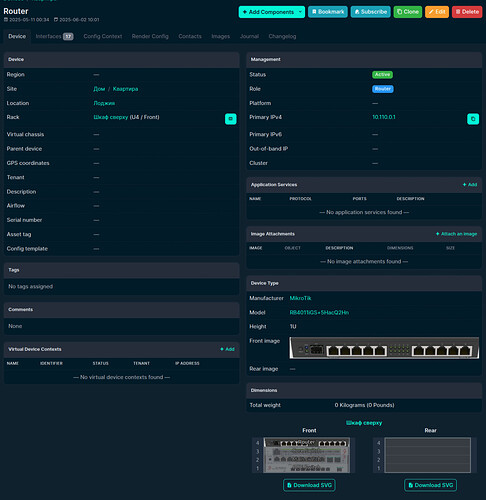This screenshot has height=500, width=486.
Task: Subscribe to Router device notifications
Action: (x=370, y=12)
